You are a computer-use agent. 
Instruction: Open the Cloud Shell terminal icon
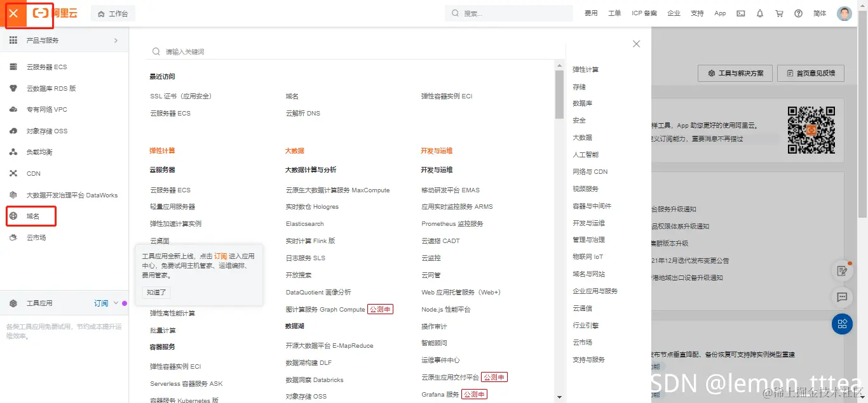(741, 13)
